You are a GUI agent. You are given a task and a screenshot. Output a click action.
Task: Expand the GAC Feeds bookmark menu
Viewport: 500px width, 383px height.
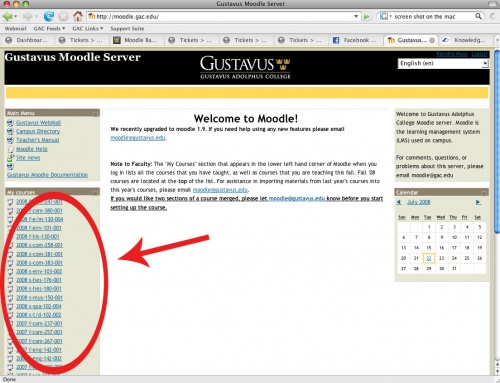(49, 29)
